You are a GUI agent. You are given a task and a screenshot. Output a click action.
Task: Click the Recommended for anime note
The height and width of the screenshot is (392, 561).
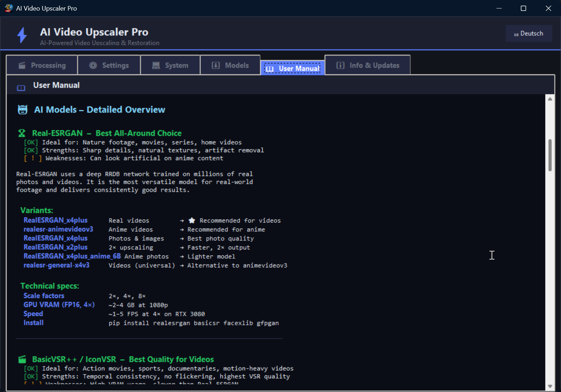pos(226,229)
